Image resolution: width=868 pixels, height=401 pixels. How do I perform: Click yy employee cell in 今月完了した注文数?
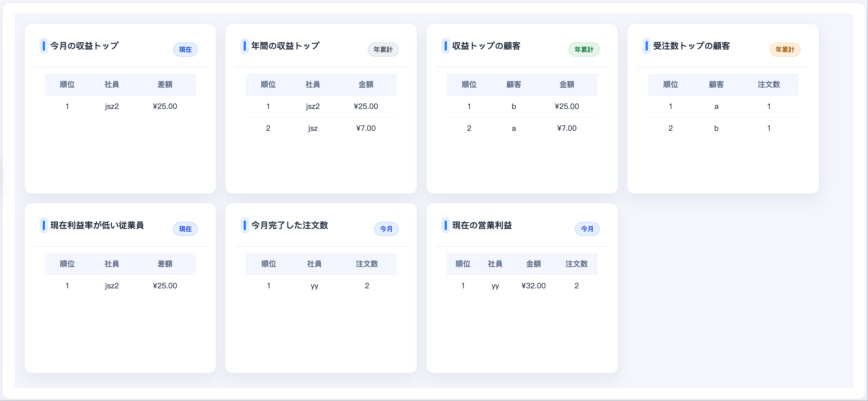pyautogui.click(x=314, y=286)
